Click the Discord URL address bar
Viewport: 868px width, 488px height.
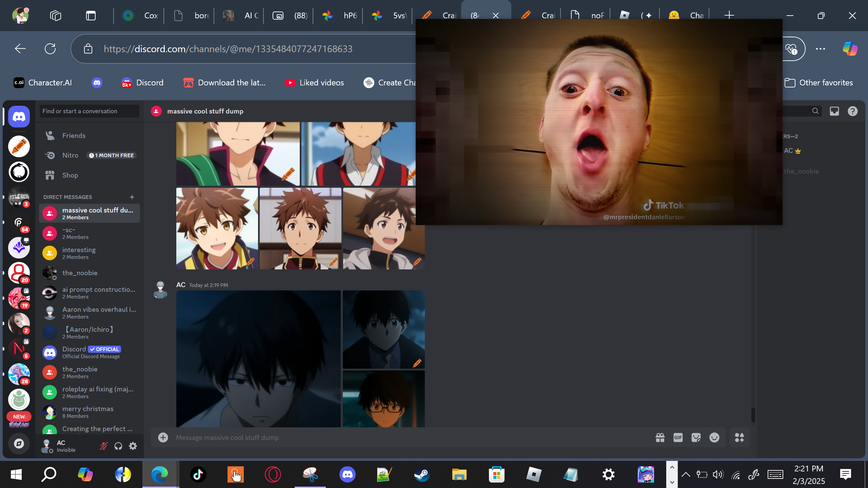point(228,49)
